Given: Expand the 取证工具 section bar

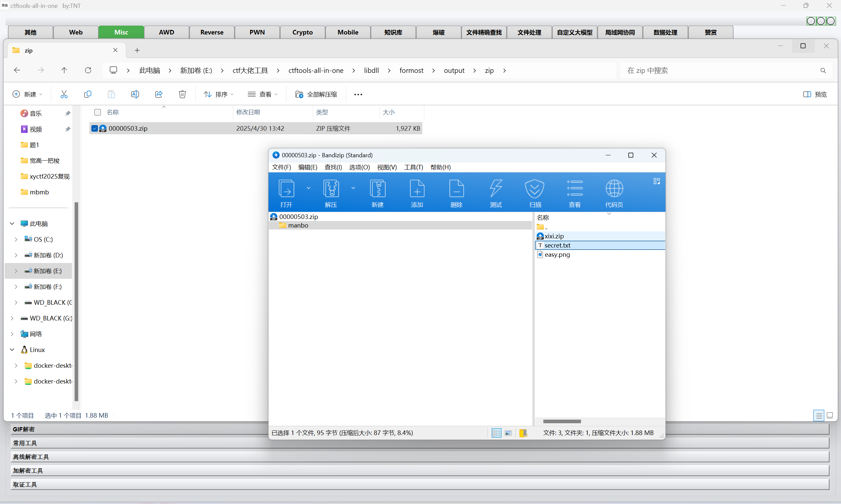Looking at the screenshot, I should [420, 484].
